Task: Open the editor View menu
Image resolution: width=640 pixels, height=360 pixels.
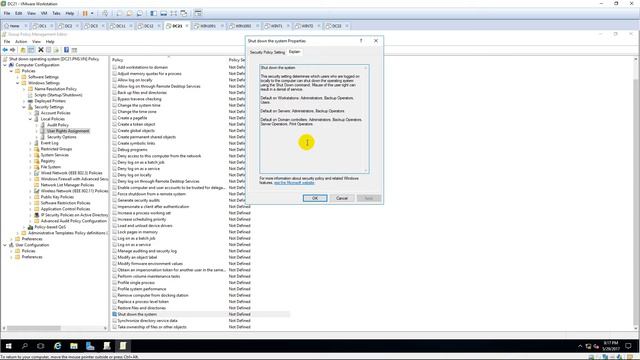Action: pyautogui.click(x=36, y=42)
